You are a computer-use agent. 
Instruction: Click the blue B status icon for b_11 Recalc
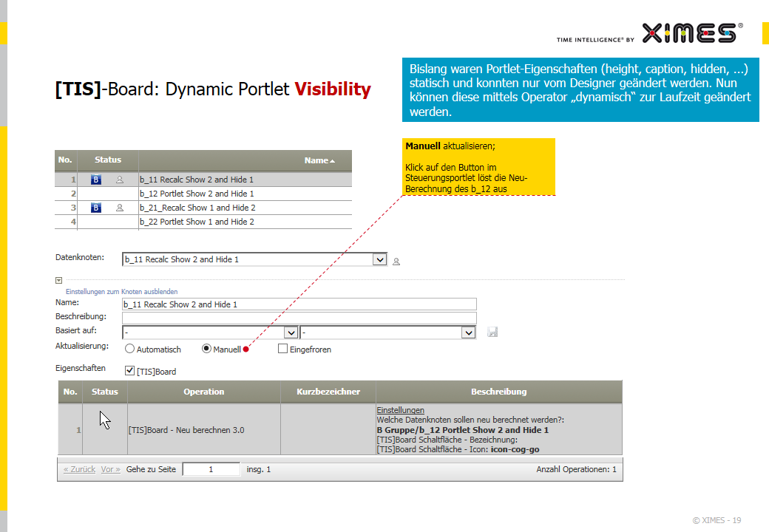point(96,180)
